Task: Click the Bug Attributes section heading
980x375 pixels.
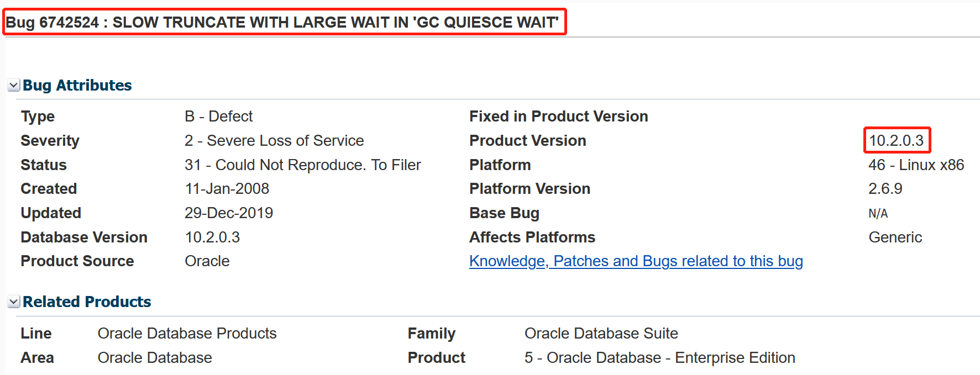Action: 77,86
